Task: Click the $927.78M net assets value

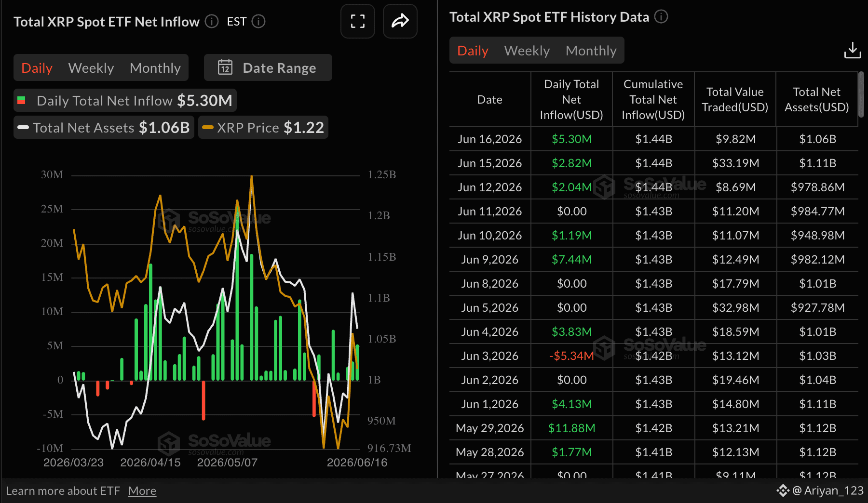Action: pyautogui.click(x=818, y=308)
